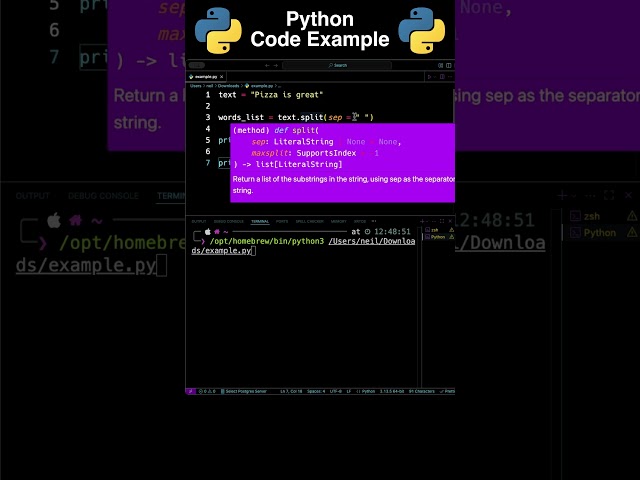The height and width of the screenshot is (480, 640).
Task: Click the neil breadcrumb segment
Action: tap(209, 86)
